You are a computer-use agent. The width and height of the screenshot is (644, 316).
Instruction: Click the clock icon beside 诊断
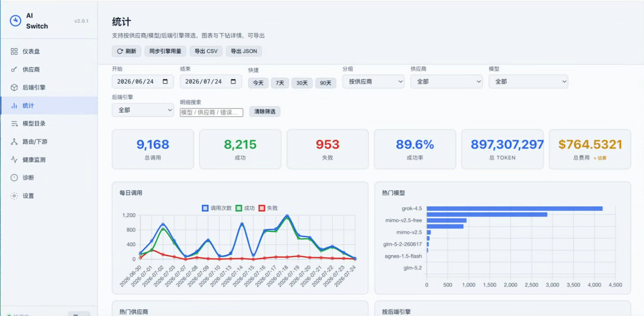click(x=14, y=178)
